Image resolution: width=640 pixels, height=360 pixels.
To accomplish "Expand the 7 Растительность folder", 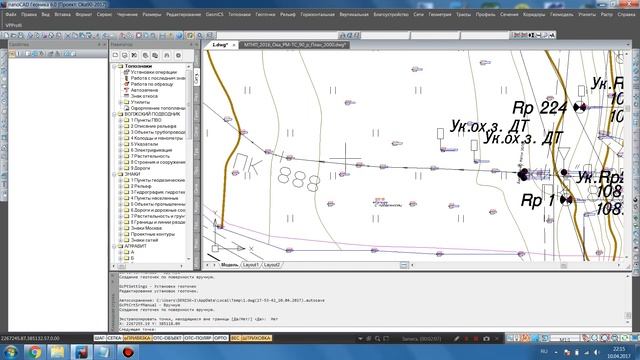I will coord(121,156).
